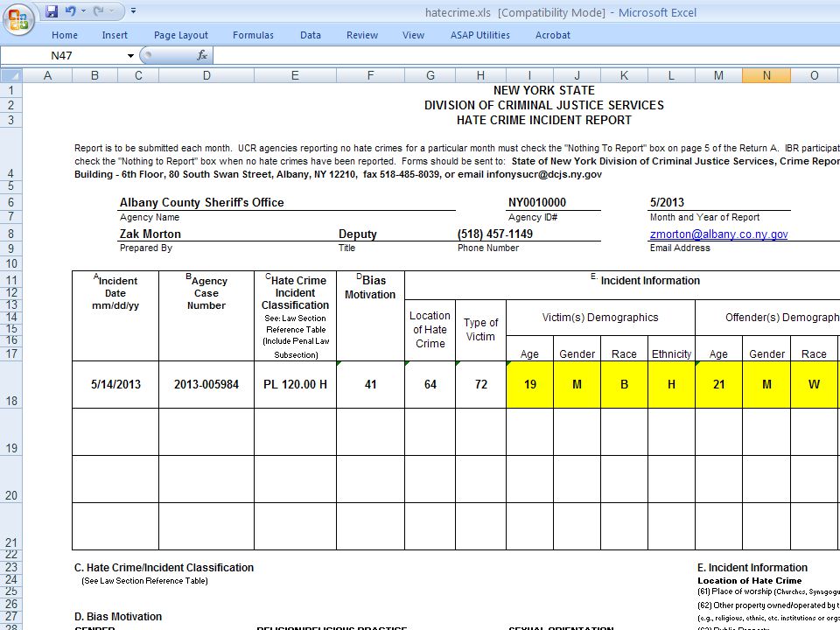Click the phone number (518) 457-1149
The height and width of the screenshot is (630, 840).
[495, 234]
